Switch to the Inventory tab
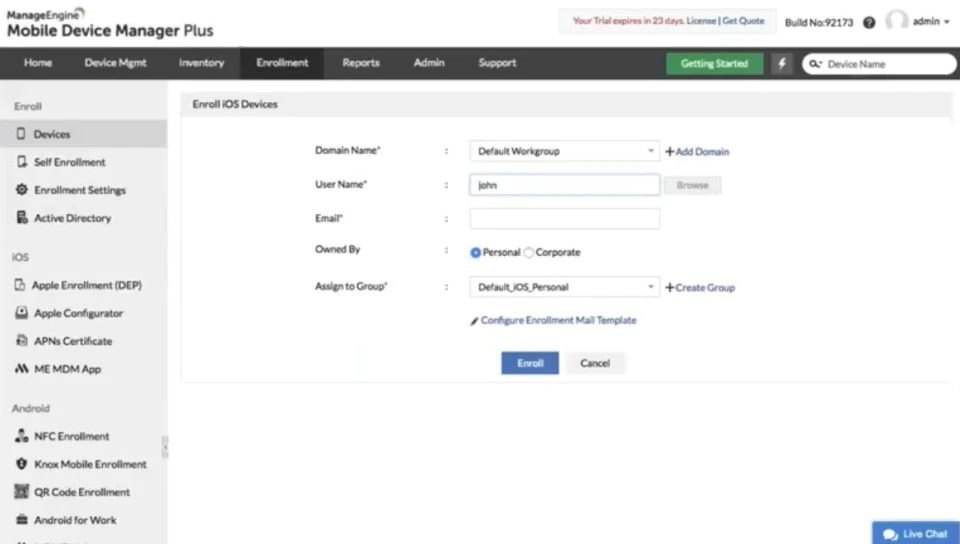 click(x=201, y=63)
